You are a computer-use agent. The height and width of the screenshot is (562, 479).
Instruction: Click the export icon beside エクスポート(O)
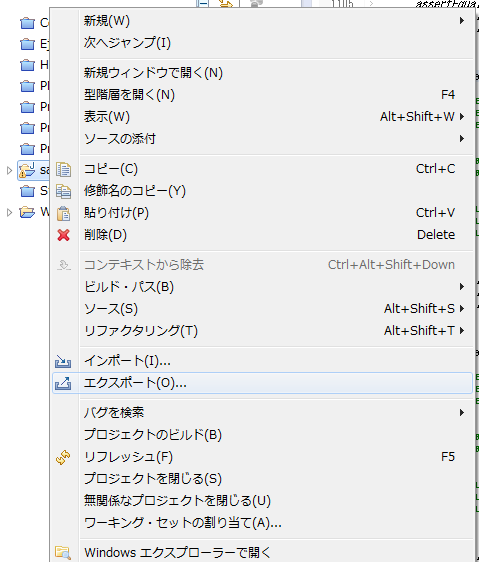pos(63,383)
